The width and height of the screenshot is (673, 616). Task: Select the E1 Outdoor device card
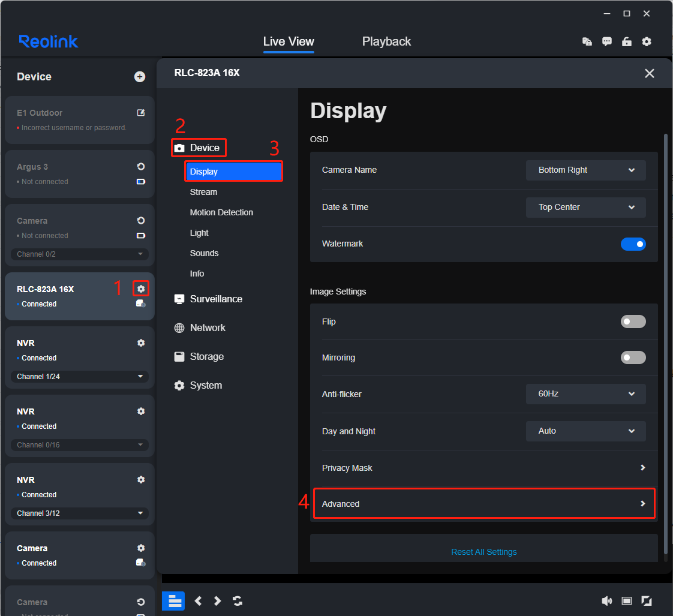[x=80, y=120]
